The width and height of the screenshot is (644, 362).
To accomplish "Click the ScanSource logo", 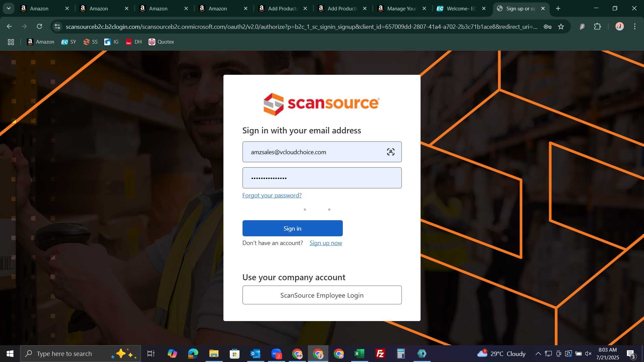I will (321, 104).
